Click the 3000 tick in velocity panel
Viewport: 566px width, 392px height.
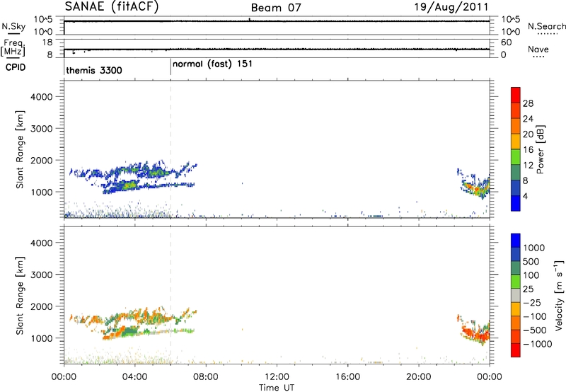coord(41,275)
